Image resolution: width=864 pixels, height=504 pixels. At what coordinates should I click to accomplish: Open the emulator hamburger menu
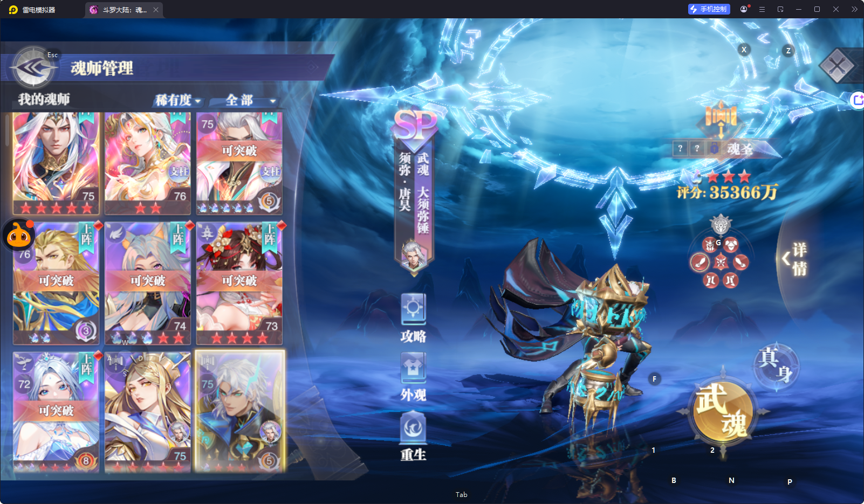coord(762,9)
